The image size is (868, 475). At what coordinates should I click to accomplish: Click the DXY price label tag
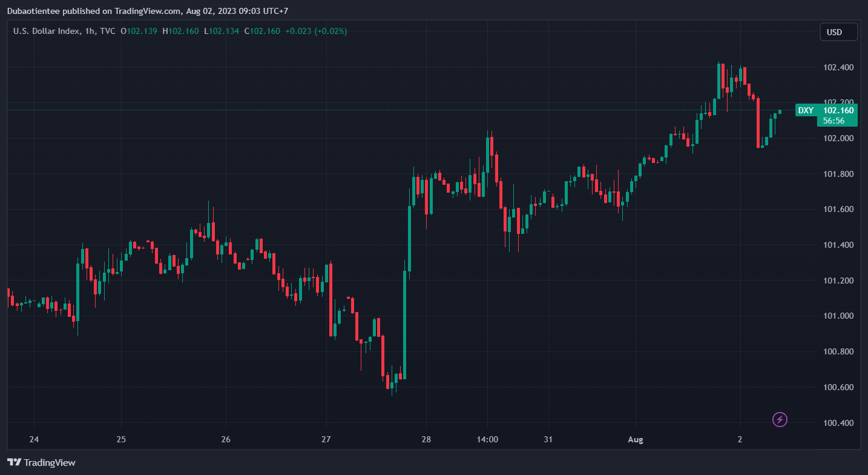(x=806, y=110)
